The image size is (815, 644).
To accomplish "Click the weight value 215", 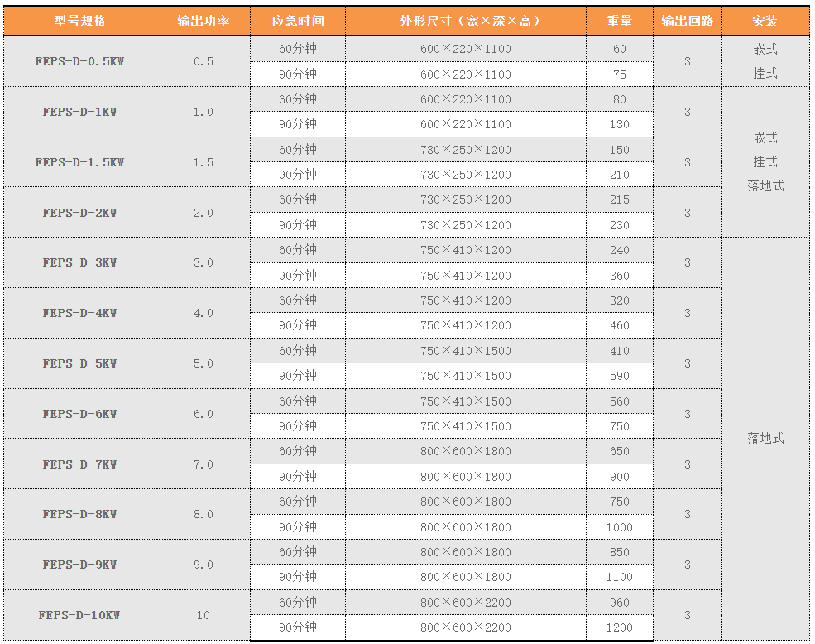I will (619, 199).
